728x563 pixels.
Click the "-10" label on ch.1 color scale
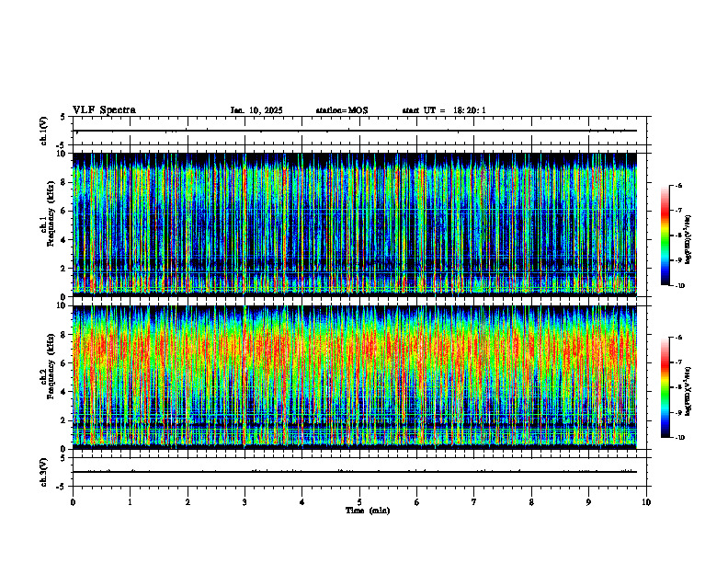(x=679, y=286)
